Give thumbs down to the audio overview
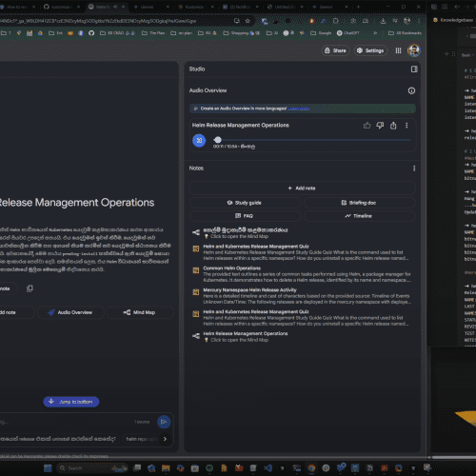Image resolution: width=476 pixels, height=476 pixels. pyautogui.click(x=380, y=126)
